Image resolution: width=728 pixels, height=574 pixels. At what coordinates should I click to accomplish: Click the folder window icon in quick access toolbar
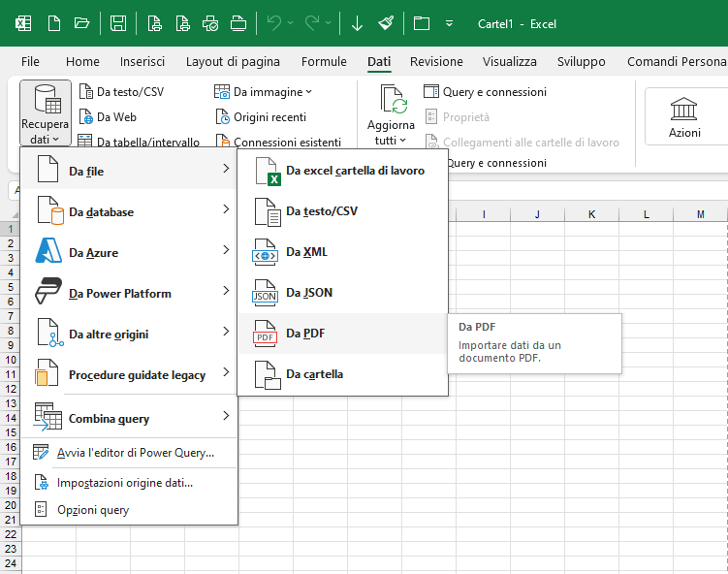pos(421,23)
